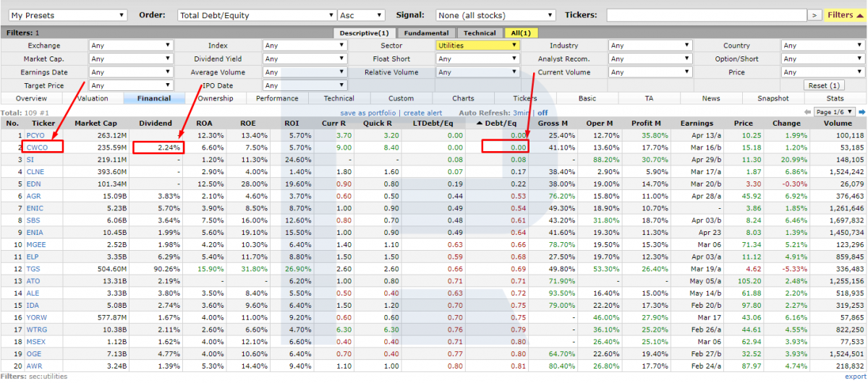
Task: Click the grey previous page arrow
Action: [808, 112]
